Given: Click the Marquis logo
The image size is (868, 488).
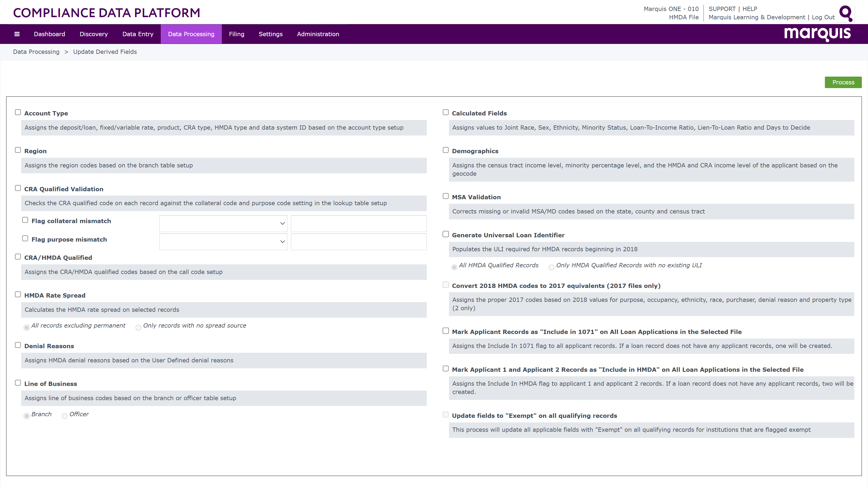Looking at the screenshot, I should [x=817, y=34].
